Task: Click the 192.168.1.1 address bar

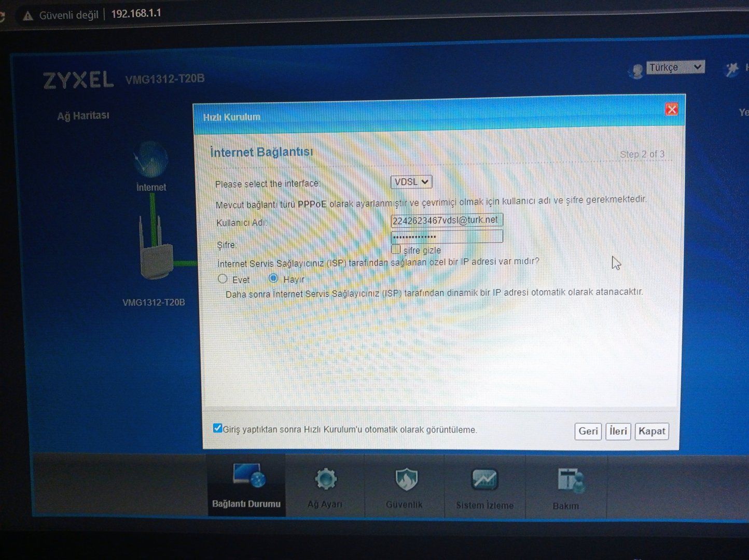Action: pyautogui.click(x=136, y=13)
